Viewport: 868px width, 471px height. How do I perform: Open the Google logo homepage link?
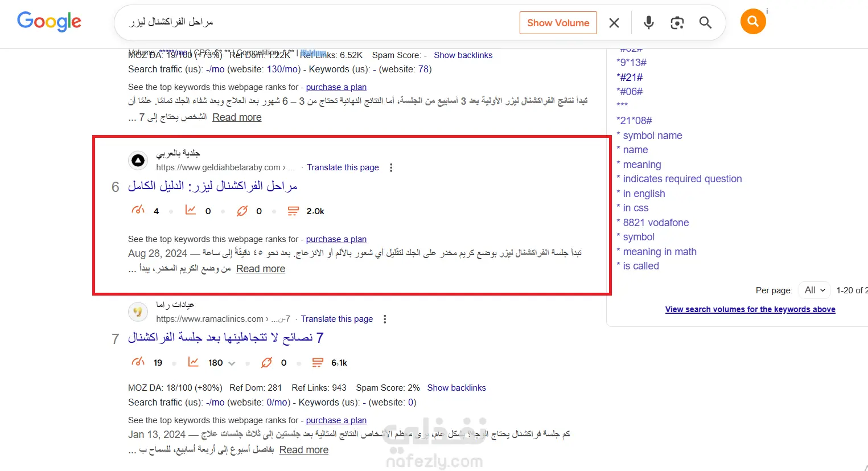point(49,22)
